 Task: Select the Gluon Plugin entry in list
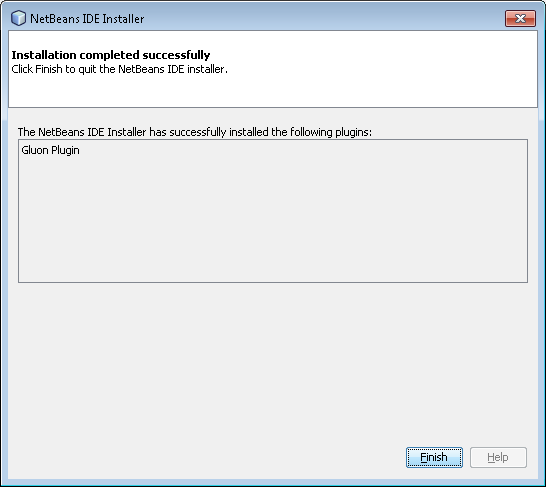[50, 150]
